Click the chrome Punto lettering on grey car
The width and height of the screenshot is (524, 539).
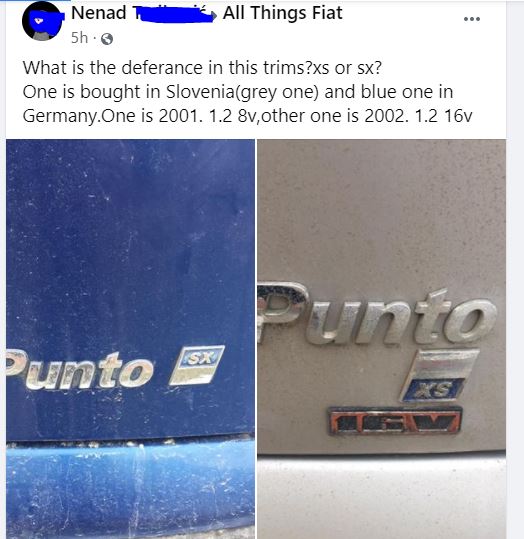(377, 314)
